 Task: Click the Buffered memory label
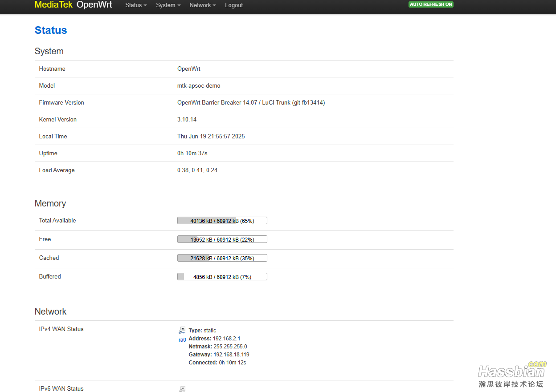point(50,277)
